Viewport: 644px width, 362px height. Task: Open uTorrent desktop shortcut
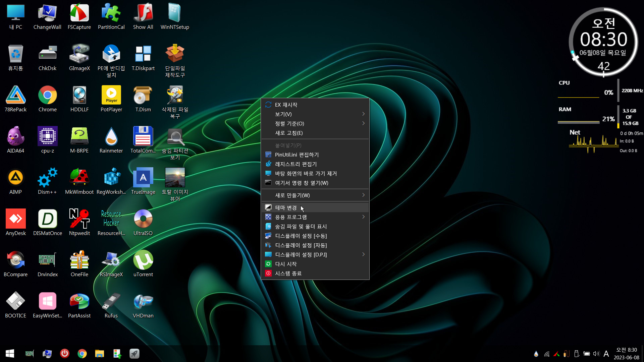(x=143, y=264)
